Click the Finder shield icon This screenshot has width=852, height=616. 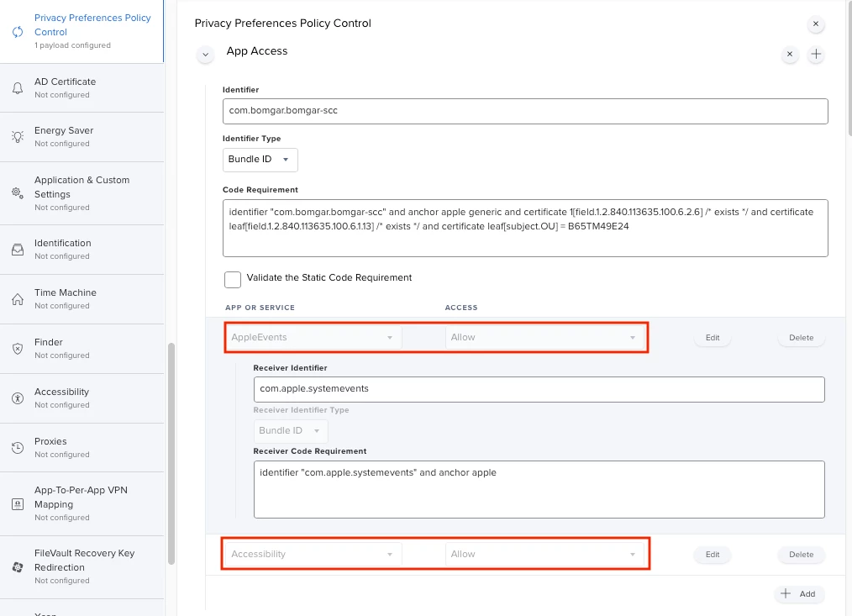(x=18, y=349)
